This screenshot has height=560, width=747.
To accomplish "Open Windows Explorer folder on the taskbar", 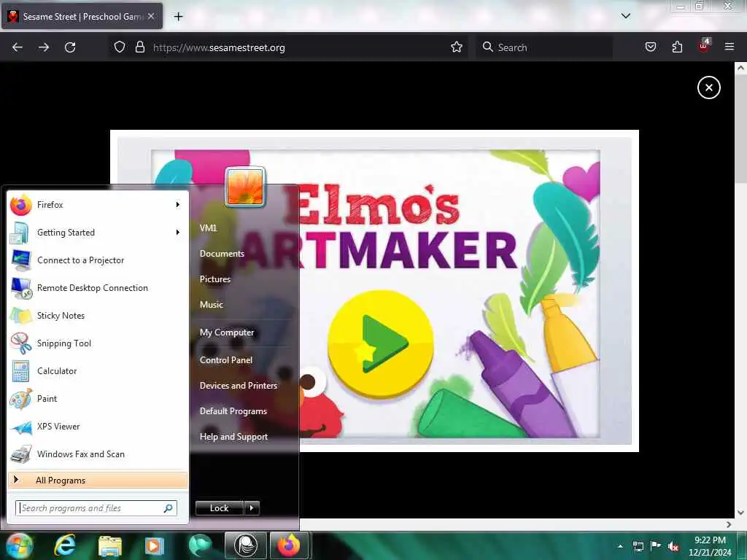I will (110, 545).
